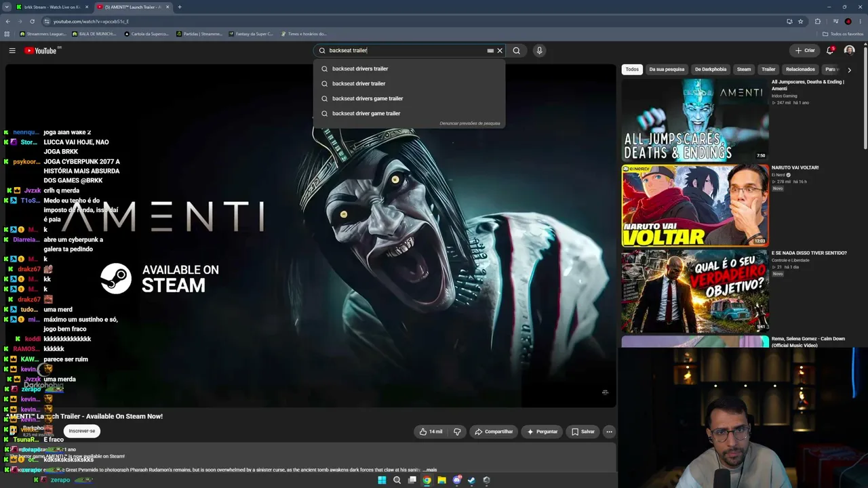Click the magnifier search button
Viewport: 868px width, 488px height.
coord(517,50)
